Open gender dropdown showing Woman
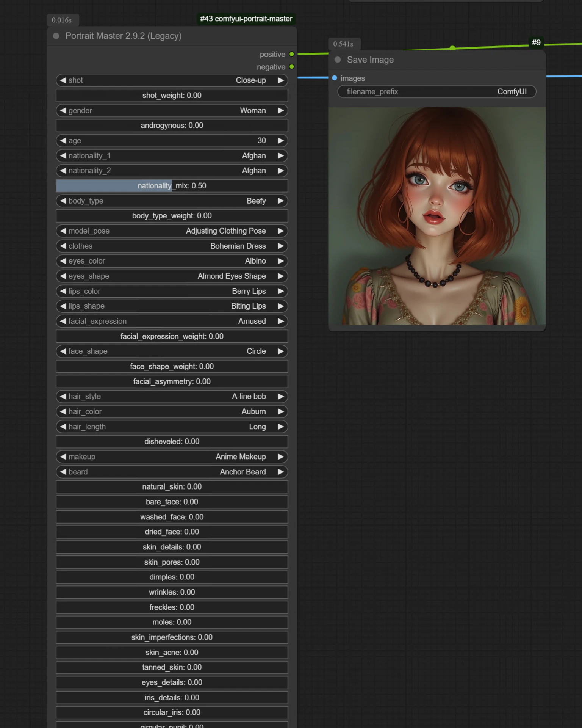582x728 pixels. pos(172,110)
